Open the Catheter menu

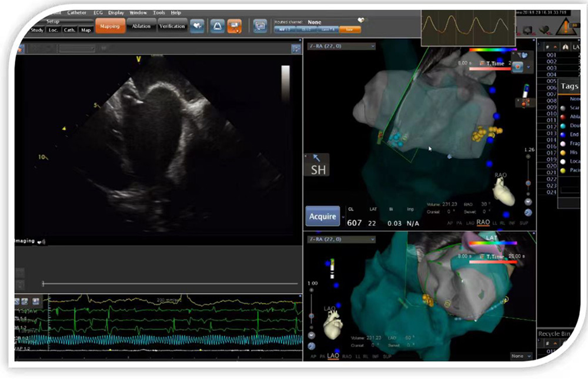(x=76, y=12)
